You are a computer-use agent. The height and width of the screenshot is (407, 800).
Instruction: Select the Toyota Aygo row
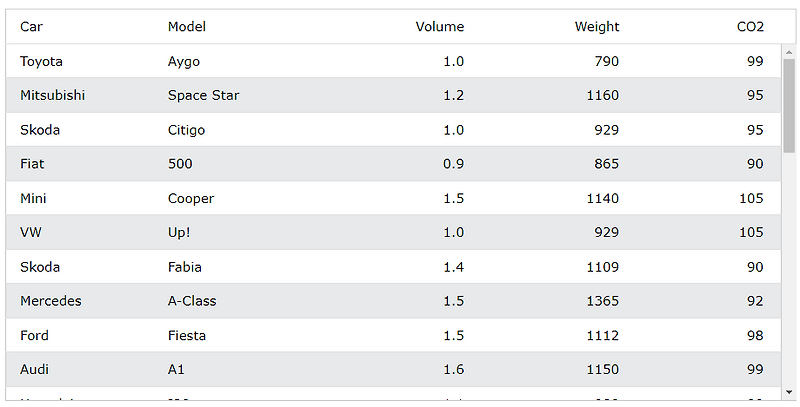(393, 61)
